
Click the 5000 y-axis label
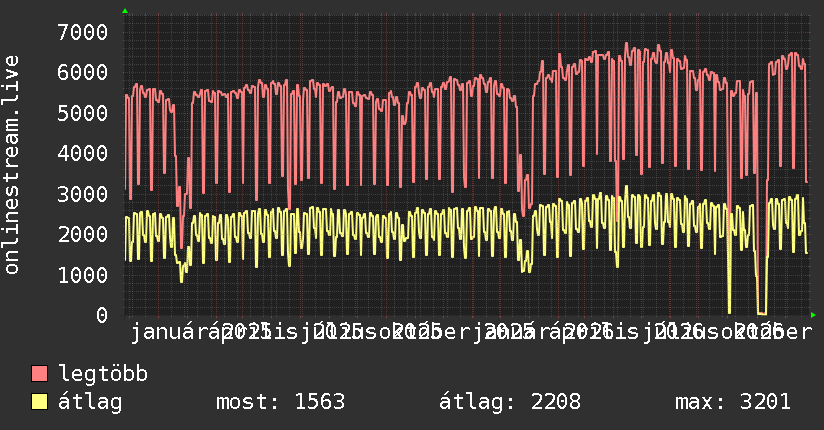tap(83, 113)
